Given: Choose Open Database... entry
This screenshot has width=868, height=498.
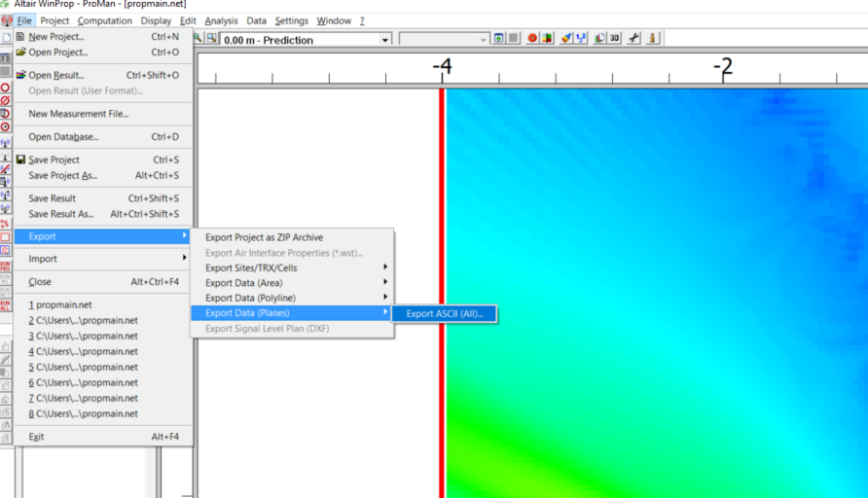Looking at the screenshot, I should pos(103,137).
